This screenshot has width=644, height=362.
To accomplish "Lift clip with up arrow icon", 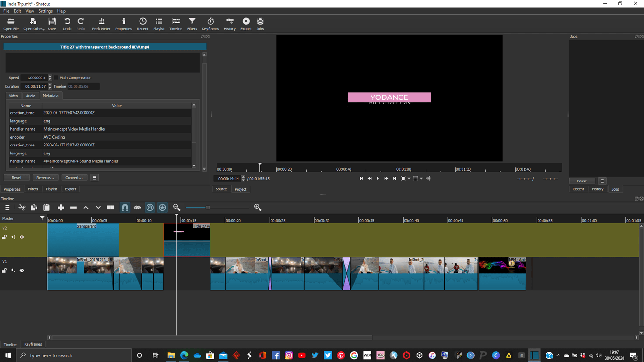I will [x=86, y=208].
